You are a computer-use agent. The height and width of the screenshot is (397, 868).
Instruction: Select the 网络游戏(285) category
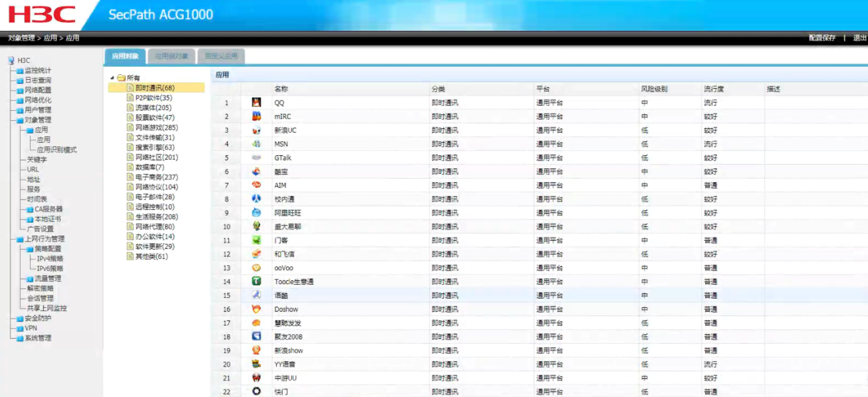156,128
